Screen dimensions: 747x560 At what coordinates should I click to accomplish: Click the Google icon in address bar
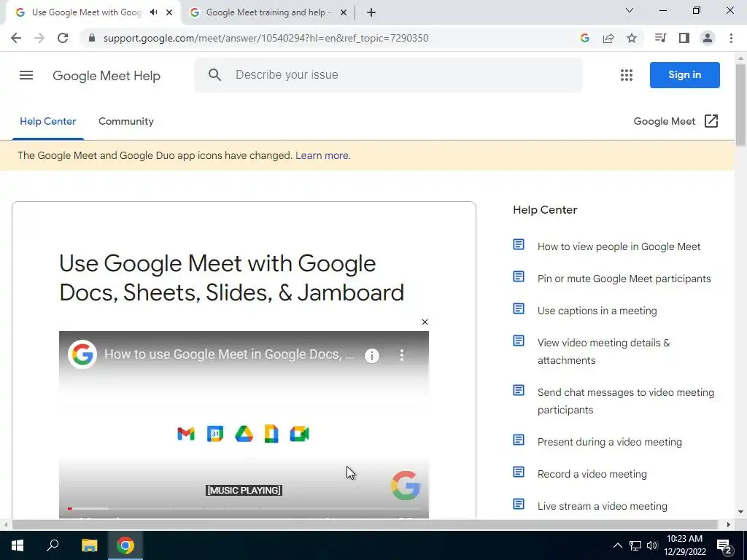585,38
